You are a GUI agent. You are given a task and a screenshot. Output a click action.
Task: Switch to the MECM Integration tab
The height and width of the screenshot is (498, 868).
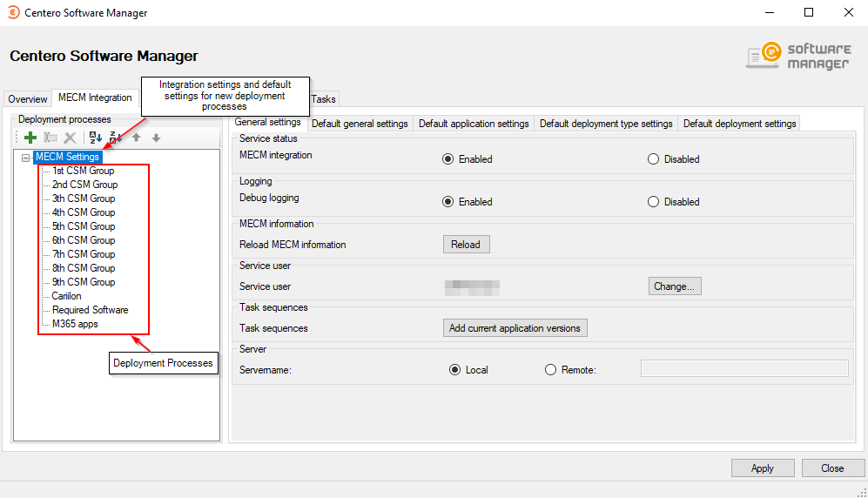(x=95, y=98)
